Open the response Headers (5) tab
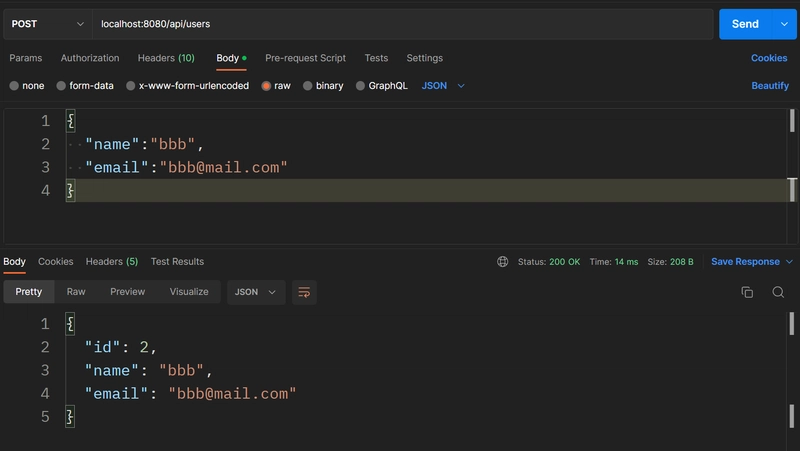The image size is (800, 451). pos(112,262)
